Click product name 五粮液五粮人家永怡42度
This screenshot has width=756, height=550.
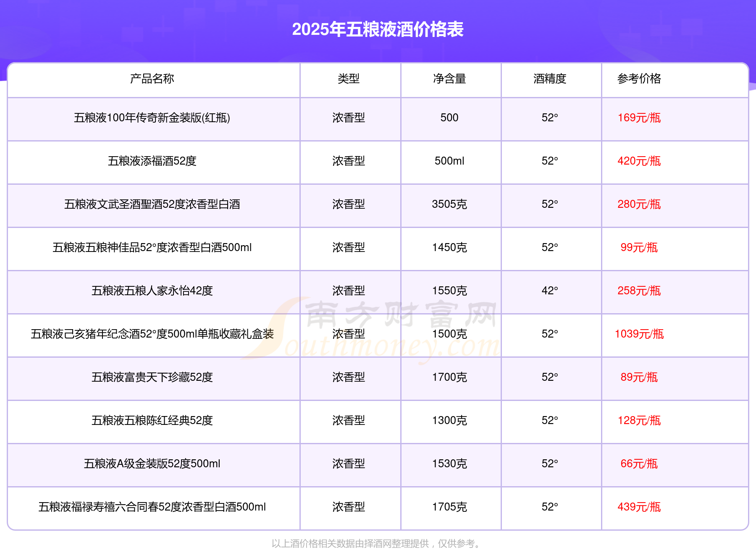pos(152,291)
